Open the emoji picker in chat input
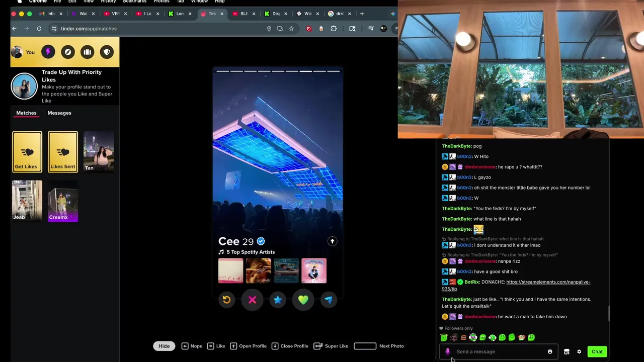 click(550, 351)
